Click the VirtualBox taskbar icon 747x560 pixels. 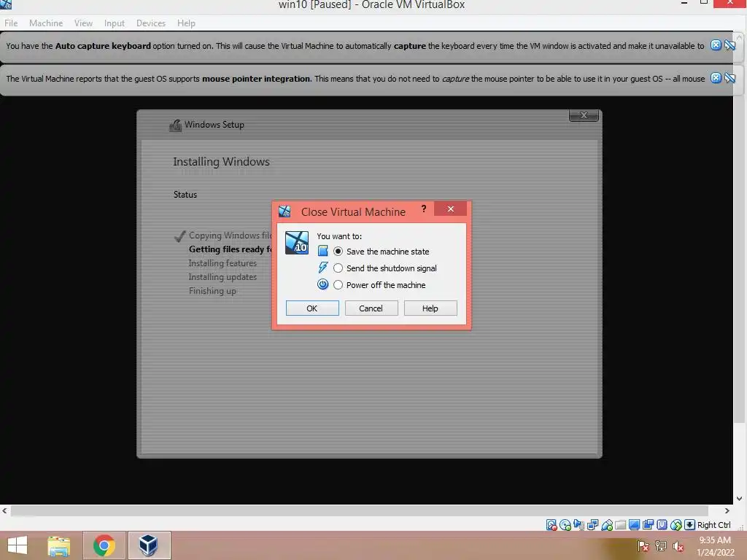click(x=149, y=545)
